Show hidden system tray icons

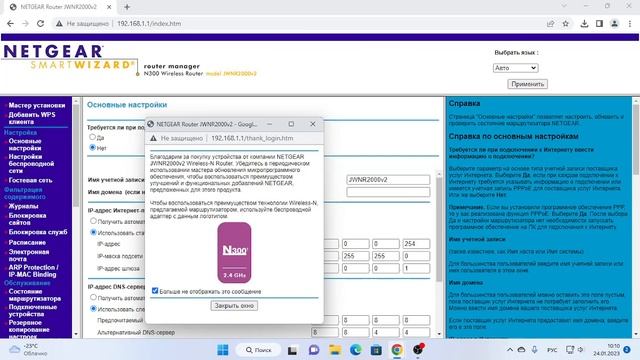coord(510,350)
